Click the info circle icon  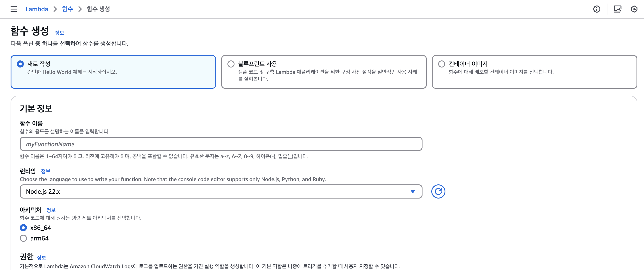coord(596,9)
